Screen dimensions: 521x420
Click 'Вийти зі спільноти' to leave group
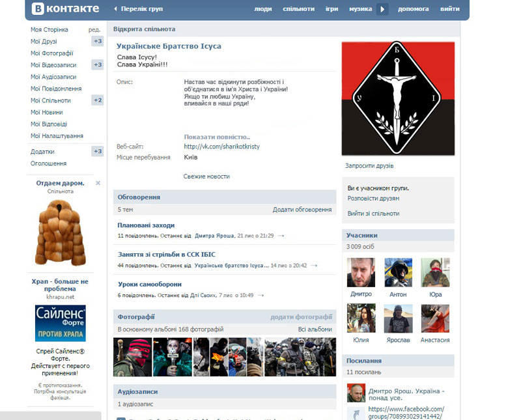373,214
